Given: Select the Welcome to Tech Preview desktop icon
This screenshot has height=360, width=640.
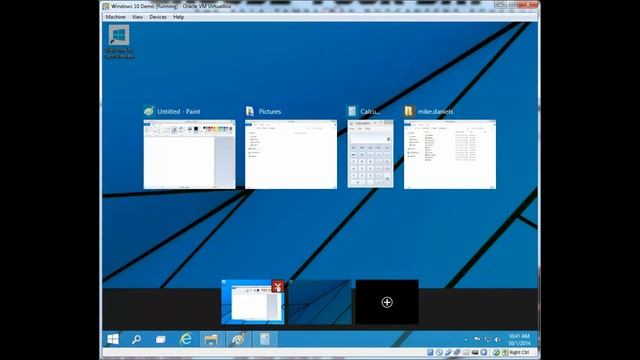Looking at the screenshot, I should pyautogui.click(x=119, y=42).
